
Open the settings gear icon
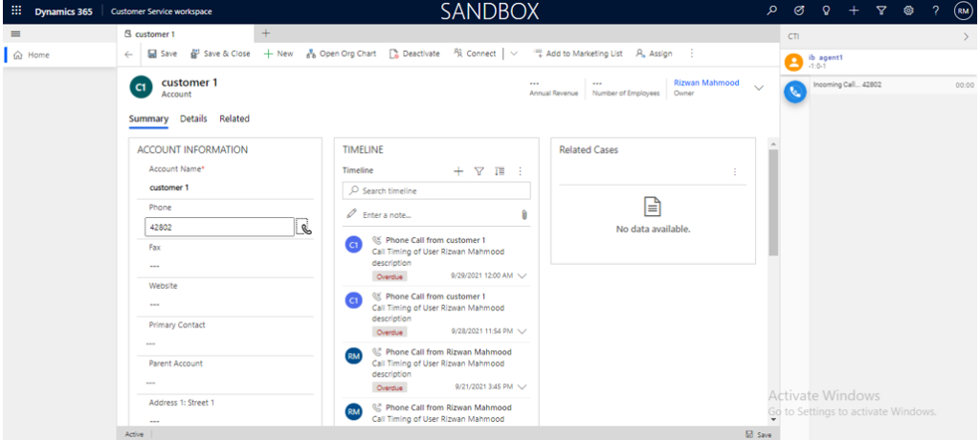click(909, 11)
